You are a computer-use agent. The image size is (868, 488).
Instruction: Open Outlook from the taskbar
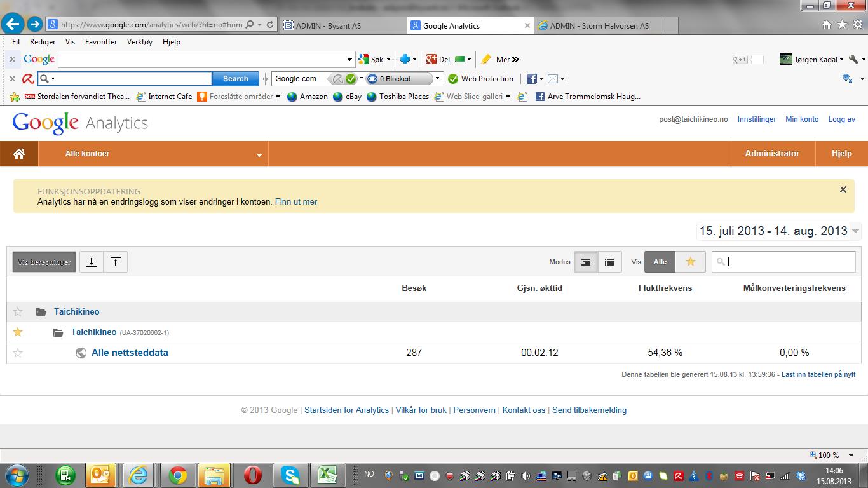click(x=100, y=475)
